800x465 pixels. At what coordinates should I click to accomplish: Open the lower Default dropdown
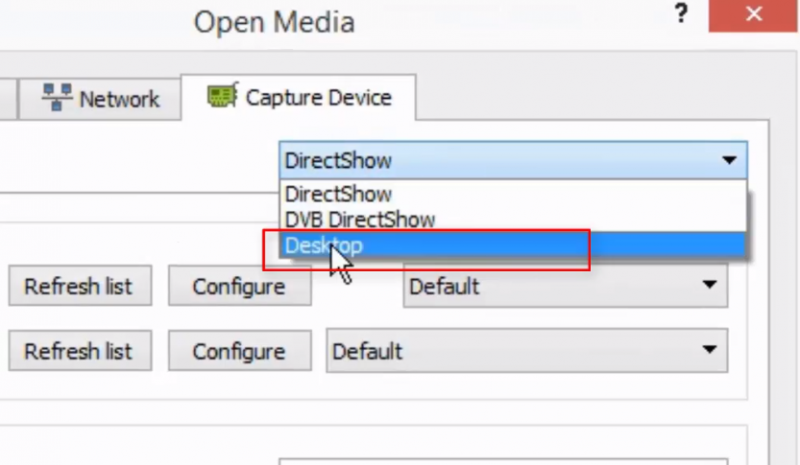527,352
